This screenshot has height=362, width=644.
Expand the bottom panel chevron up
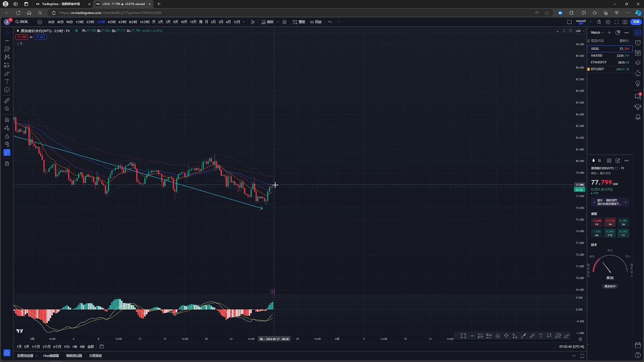[574, 356]
